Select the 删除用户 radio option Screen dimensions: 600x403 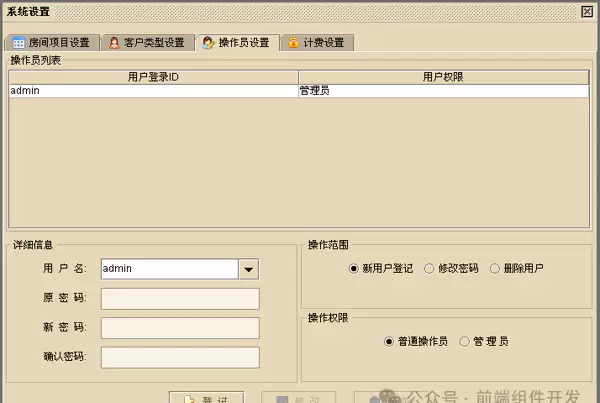[496, 269]
